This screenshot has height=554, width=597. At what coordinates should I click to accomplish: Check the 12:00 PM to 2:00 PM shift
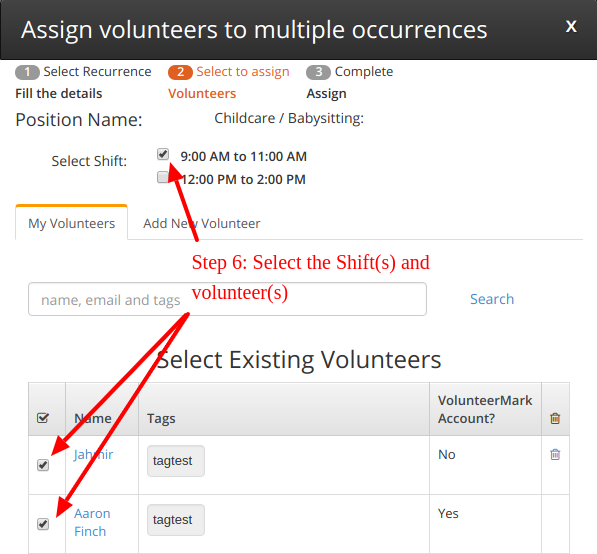[163, 177]
